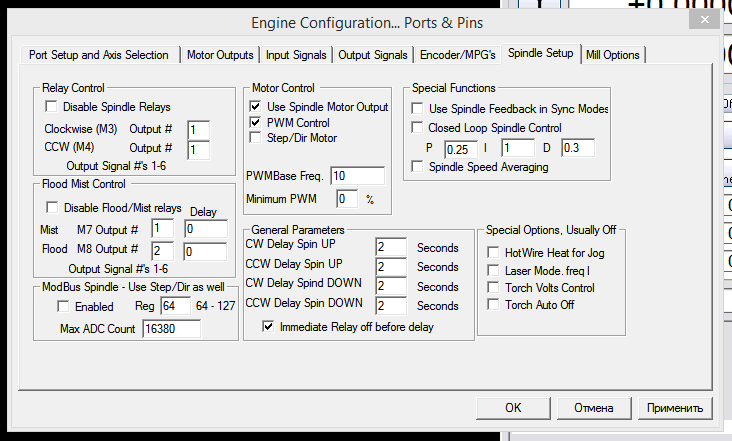The image size is (732, 441).
Task: Toggle Immediate Relay off before delay
Action: pyautogui.click(x=268, y=326)
